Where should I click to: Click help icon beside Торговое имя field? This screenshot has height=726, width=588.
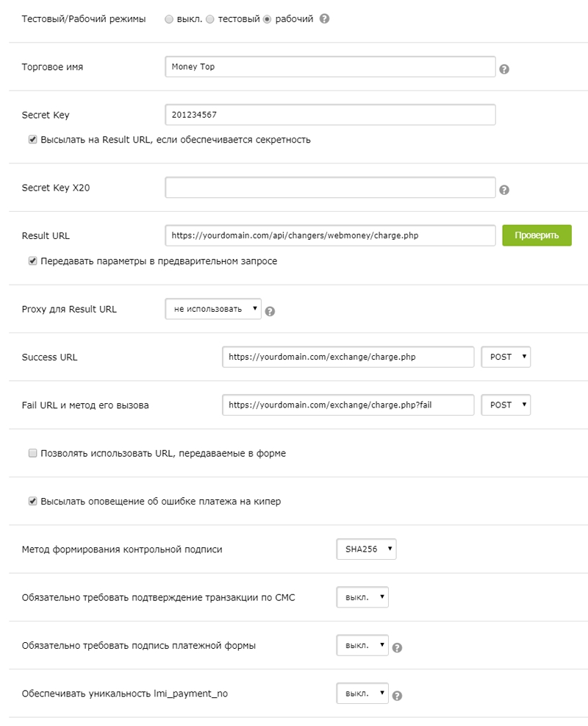point(504,69)
